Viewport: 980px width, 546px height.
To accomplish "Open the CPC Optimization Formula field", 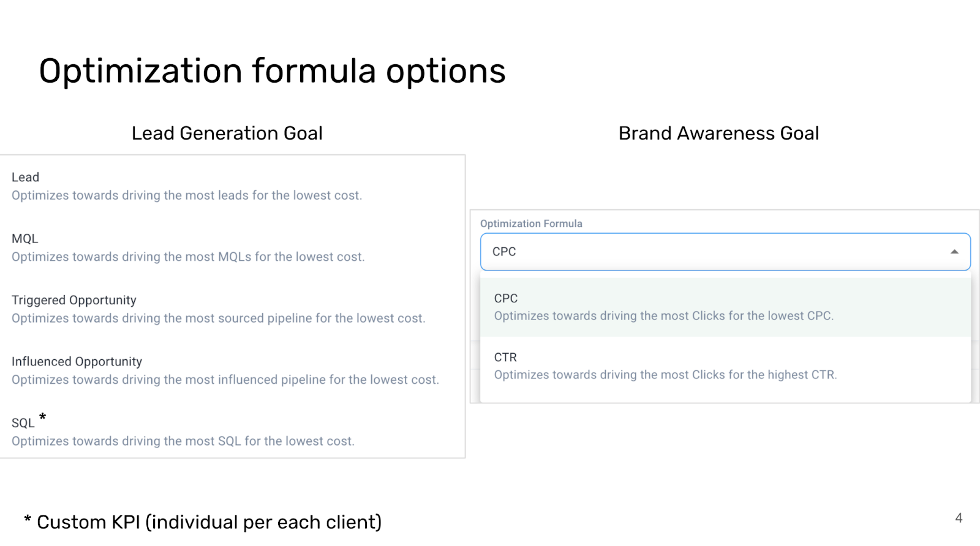I will coord(725,252).
